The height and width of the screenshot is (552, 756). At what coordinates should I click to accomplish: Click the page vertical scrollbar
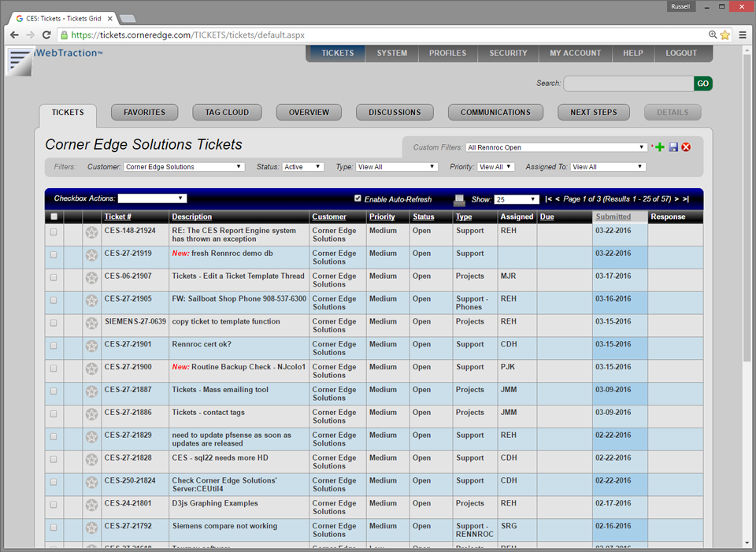coord(747,207)
